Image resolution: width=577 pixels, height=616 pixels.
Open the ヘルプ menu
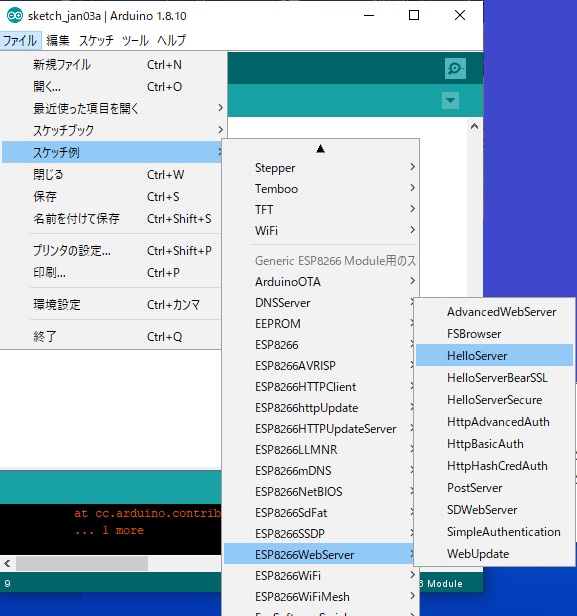(x=172, y=40)
